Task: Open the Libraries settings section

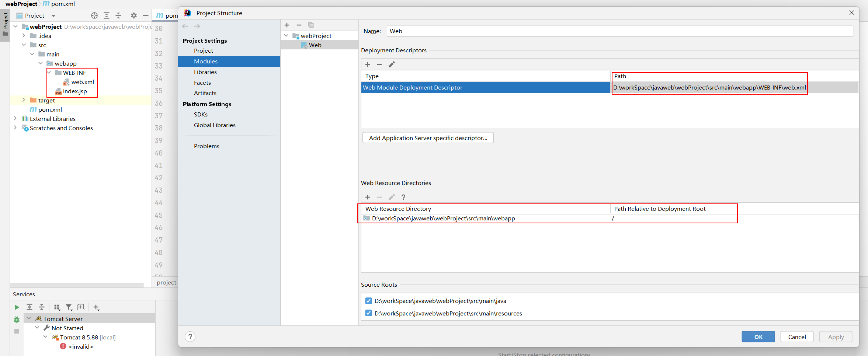Action: (x=205, y=72)
